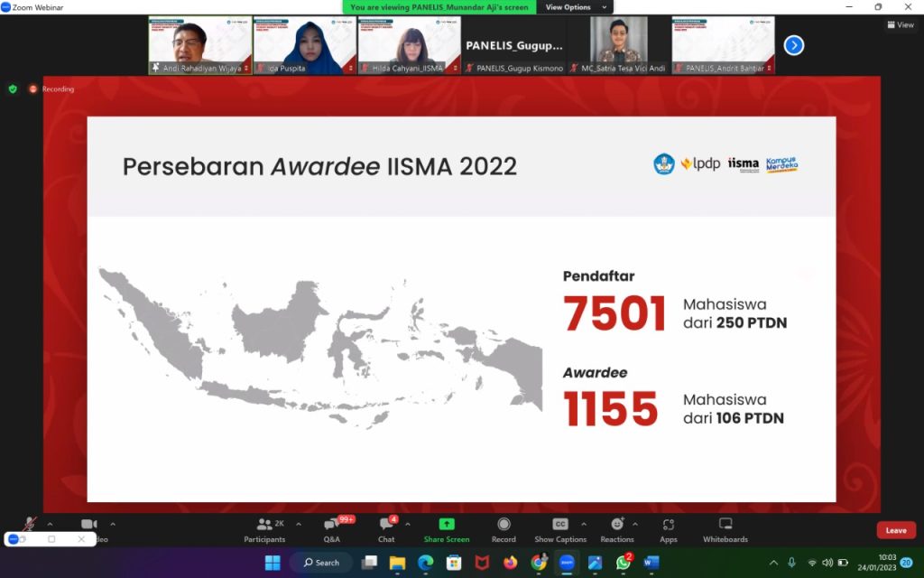This screenshot has height=578, width=924.
Task: Click the taskbar Search box
Action: 321,563
